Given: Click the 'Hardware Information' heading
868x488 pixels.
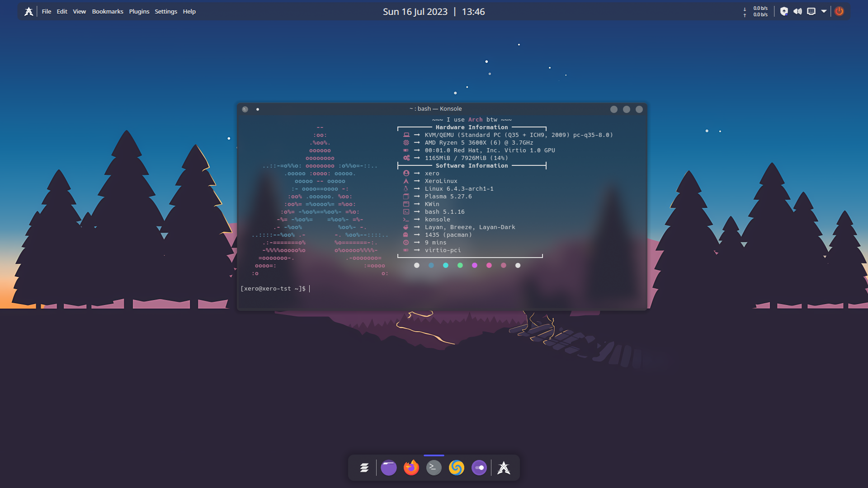Looking at the screenshot, I should pos(472,127).
